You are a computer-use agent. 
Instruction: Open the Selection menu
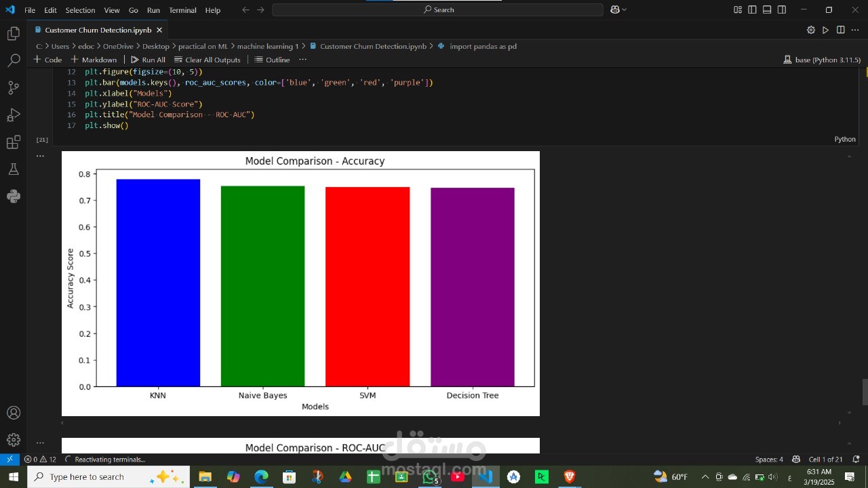[80, 10]
